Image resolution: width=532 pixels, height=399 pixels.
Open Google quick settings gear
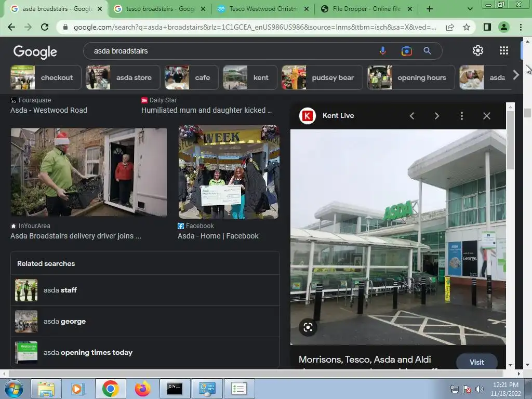[x=478, y=50]
